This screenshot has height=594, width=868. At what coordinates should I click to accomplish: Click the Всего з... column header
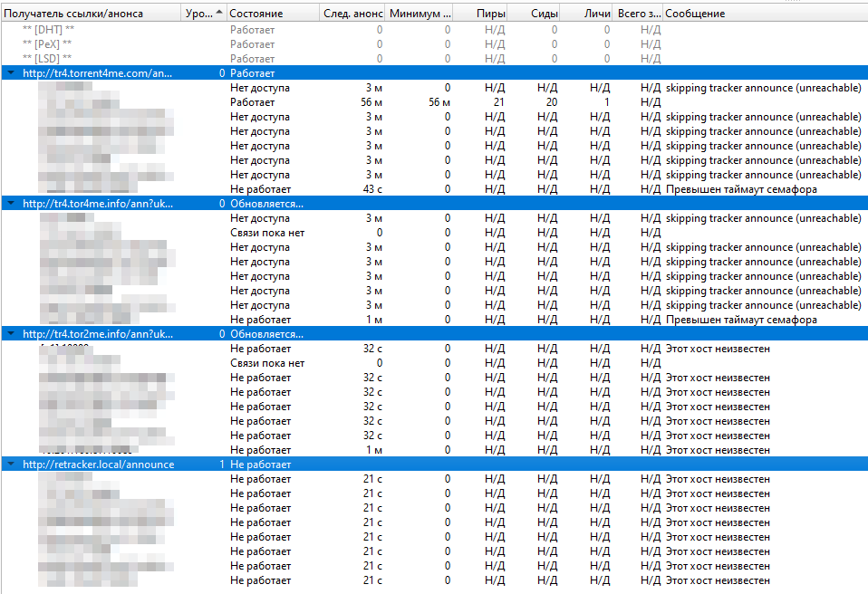pyautogui.click(x=639, y=14)
